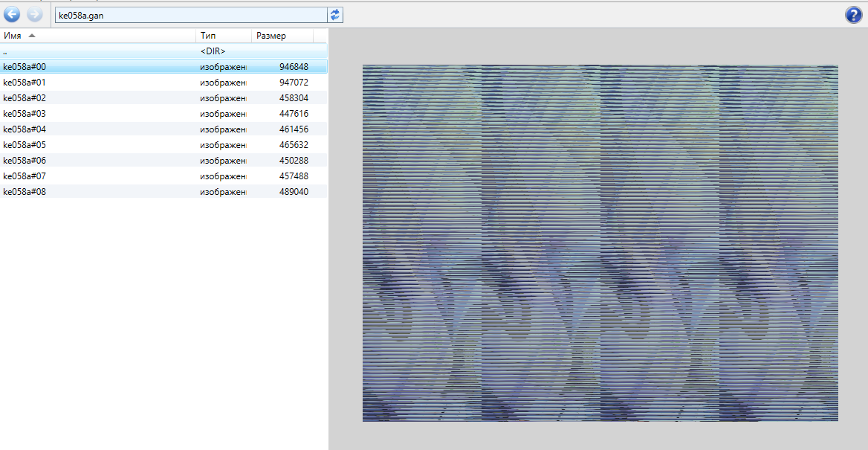Select the ke058a#07 file
The image size is (868, 450).
(x=74, y=176)
